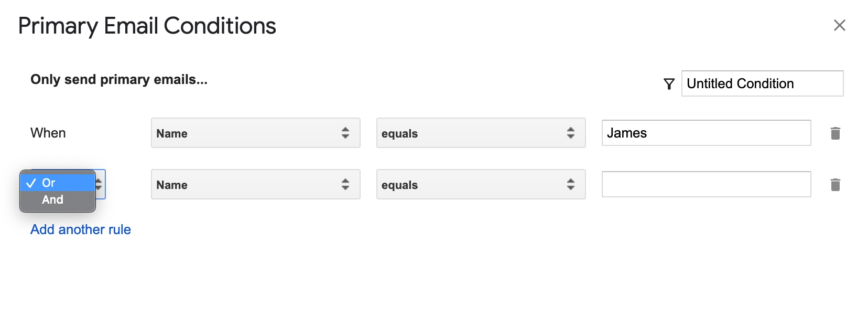The height and width of the screenshot is (316, 868).
Task: Click into the Untitled Condition name field
Action: [x=762, y=84]
